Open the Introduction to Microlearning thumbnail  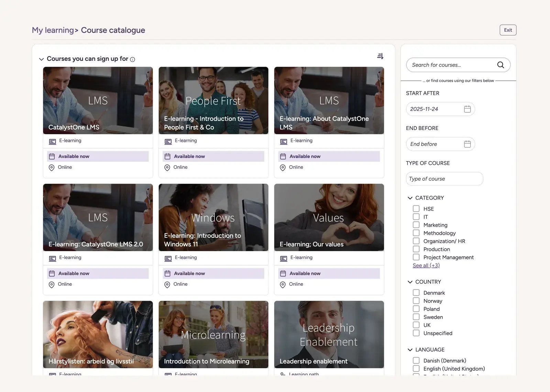pyautogui.click(x=213, y=335)
